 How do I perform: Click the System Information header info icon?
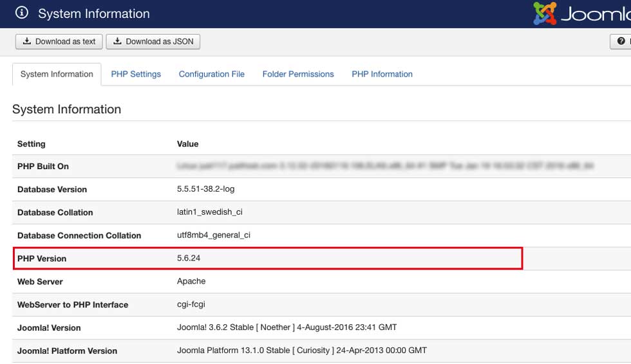pyautogui.click(x=22, y=13)
